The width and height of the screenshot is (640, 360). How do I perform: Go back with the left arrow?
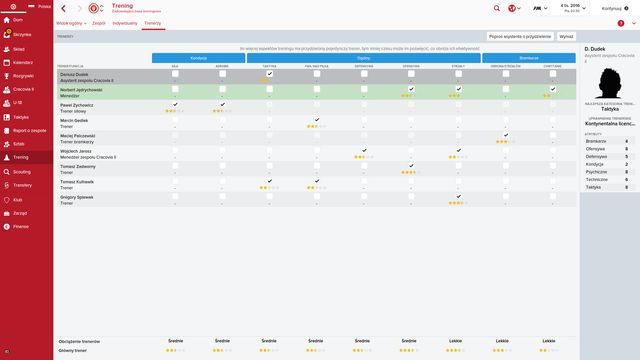click(64, 8)
